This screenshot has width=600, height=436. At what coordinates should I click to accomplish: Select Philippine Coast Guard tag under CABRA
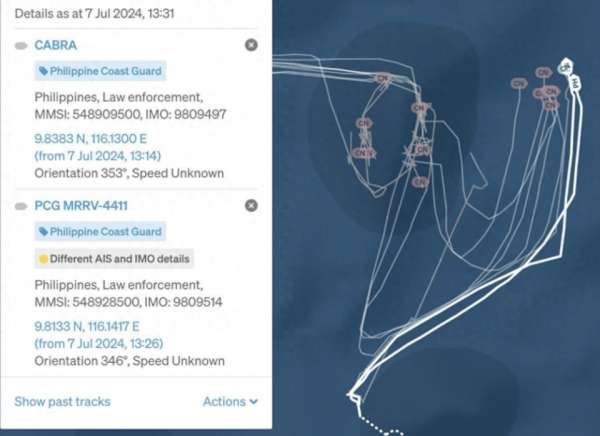[99, 71]
